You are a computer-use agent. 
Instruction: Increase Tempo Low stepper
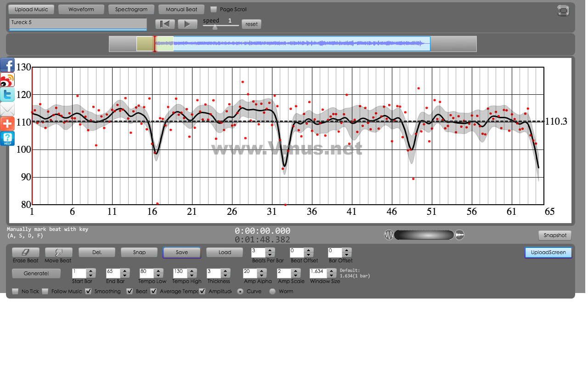(158, 271)
